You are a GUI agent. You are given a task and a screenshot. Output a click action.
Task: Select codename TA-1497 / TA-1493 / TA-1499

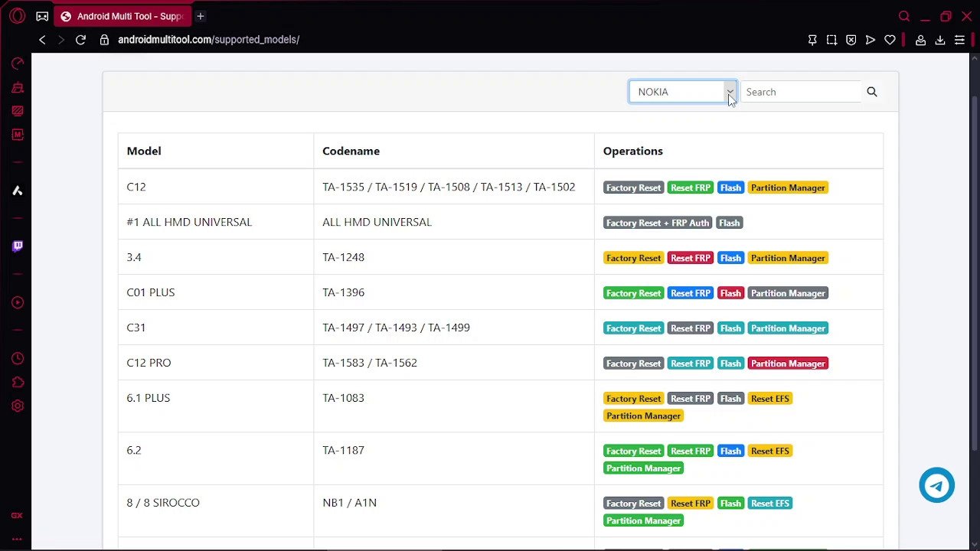[x=396, y=328]
